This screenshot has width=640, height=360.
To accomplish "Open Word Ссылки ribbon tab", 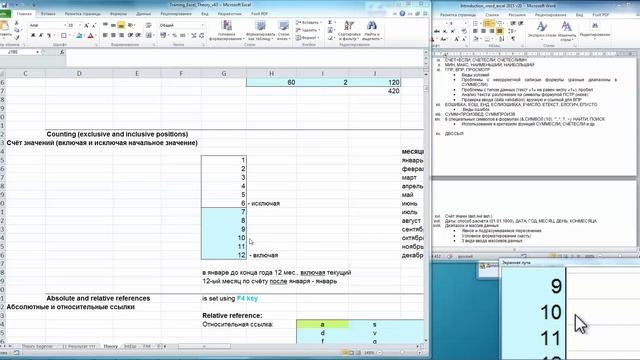I will (x=492, y=15).
